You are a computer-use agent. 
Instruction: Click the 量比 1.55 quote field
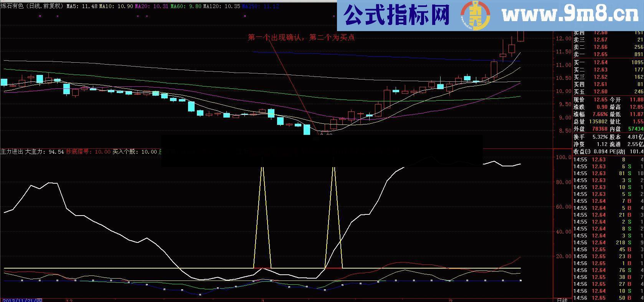(627, 121)
